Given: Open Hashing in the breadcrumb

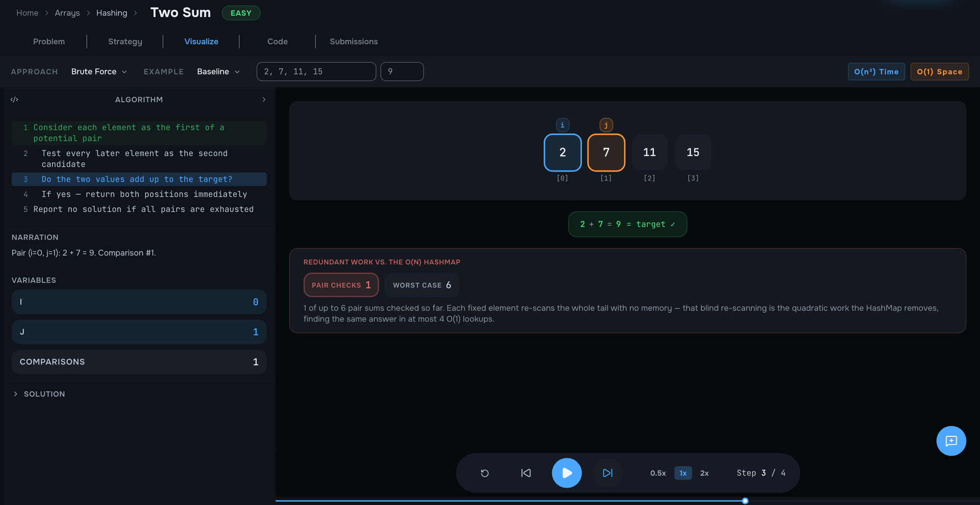Looking at the screenshot, I should pos(112,13).
